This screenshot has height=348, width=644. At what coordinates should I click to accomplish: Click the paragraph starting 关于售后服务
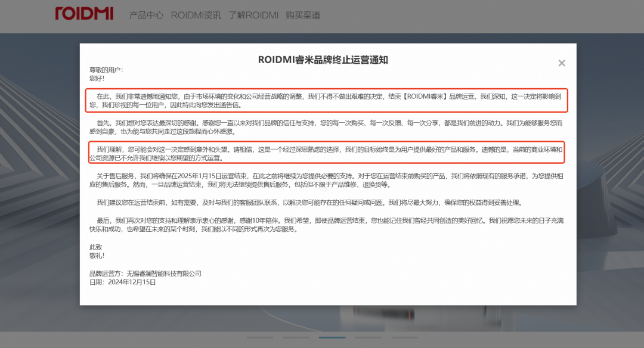coord(326,180)
